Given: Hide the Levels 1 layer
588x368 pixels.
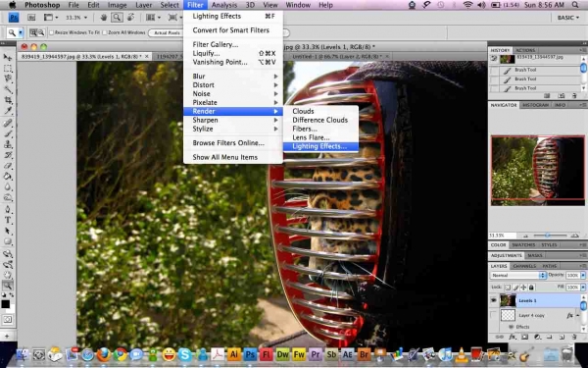Looking at the screenshot, I should (494, 300).
